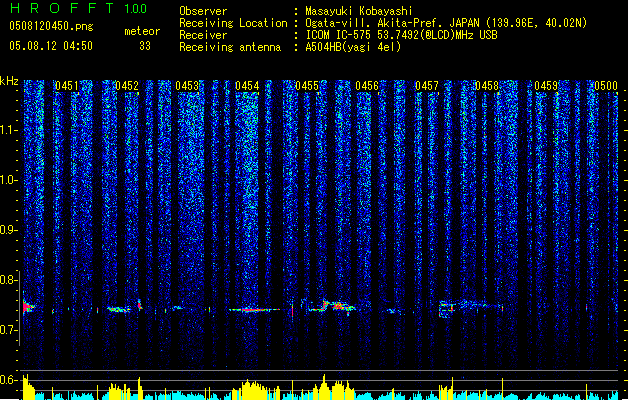
Task: Click the long meteor echo under 0454
Action: (255, 310)
